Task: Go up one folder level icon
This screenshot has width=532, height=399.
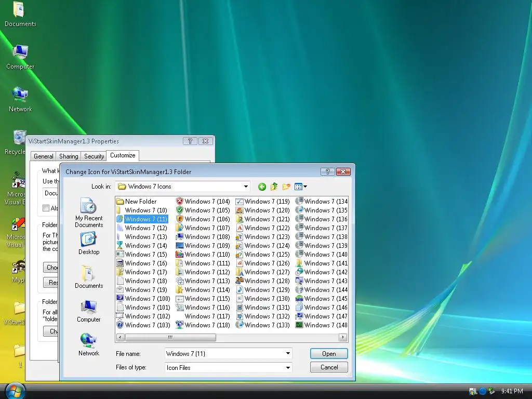Action: [x=274, y=187]
